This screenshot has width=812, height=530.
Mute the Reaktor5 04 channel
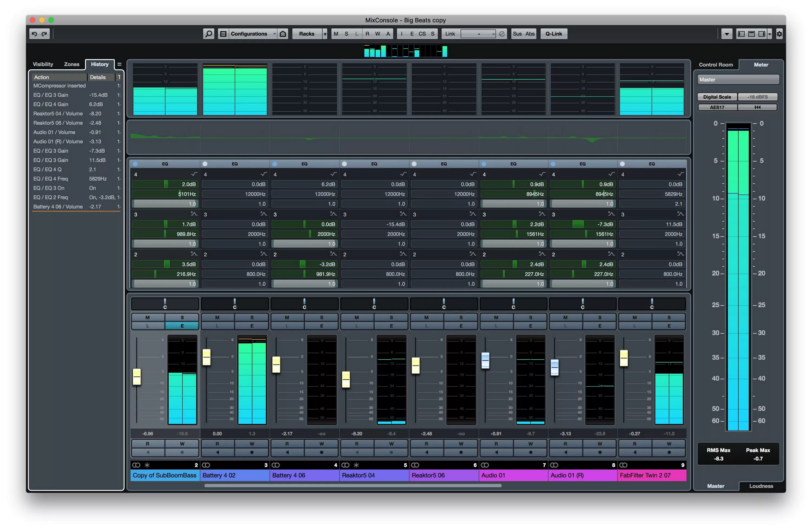click(x=356, y=318)
